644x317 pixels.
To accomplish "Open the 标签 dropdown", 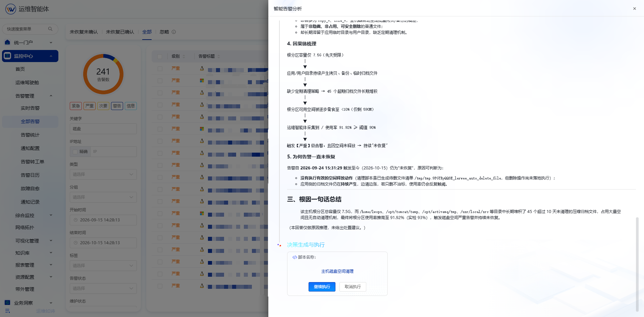I will [x=103, y=266].
